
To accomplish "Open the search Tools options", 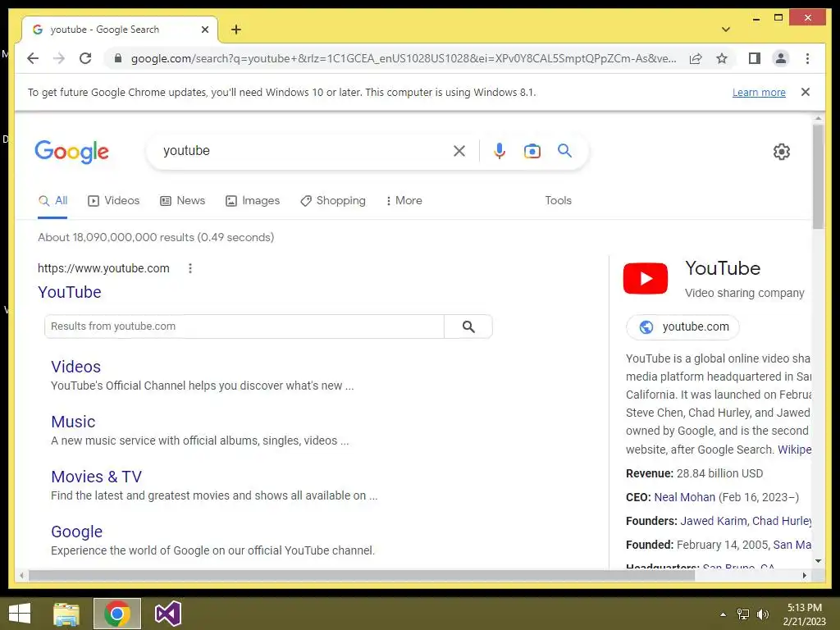I will (558, 200).
